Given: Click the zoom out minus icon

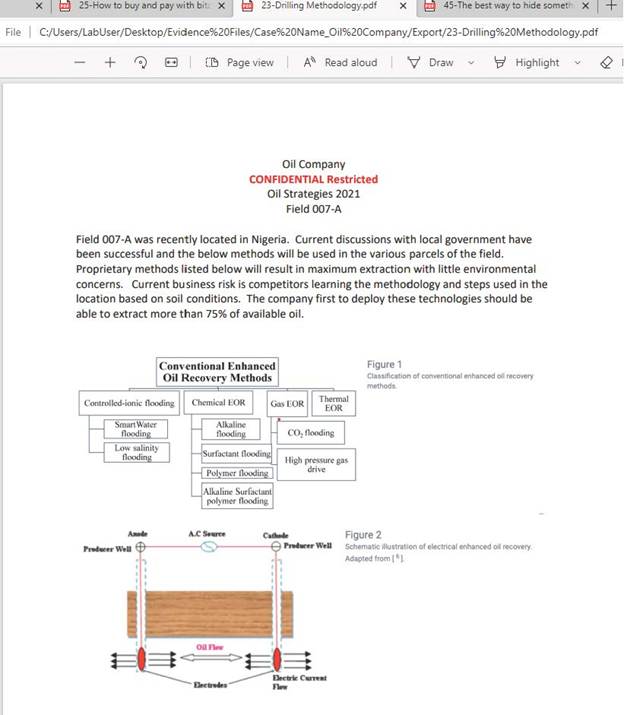Looking at the screenshot, I should pos(81,62).
